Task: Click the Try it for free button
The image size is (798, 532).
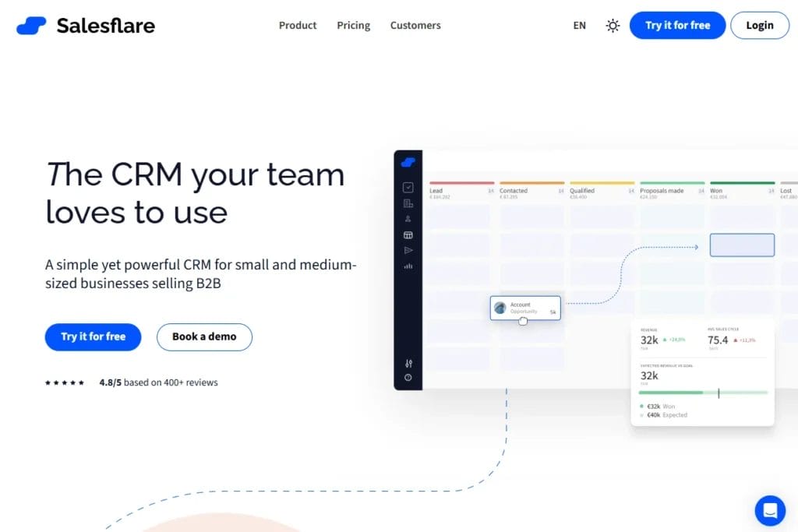Action: coord(676,25)
